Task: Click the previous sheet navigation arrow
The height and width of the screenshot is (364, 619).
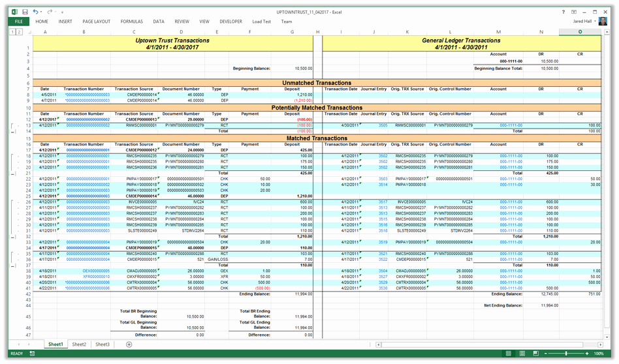Action: 18,344
